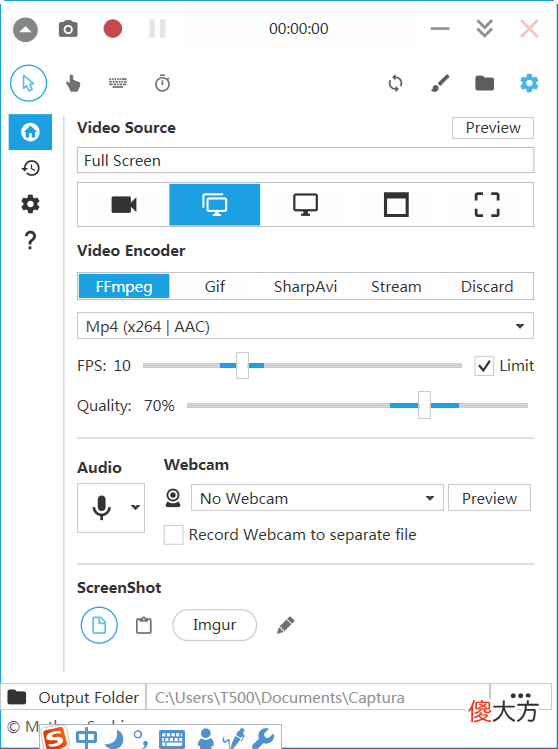
Task: Select the SharpAvi encoder tab
Action: 305,287
